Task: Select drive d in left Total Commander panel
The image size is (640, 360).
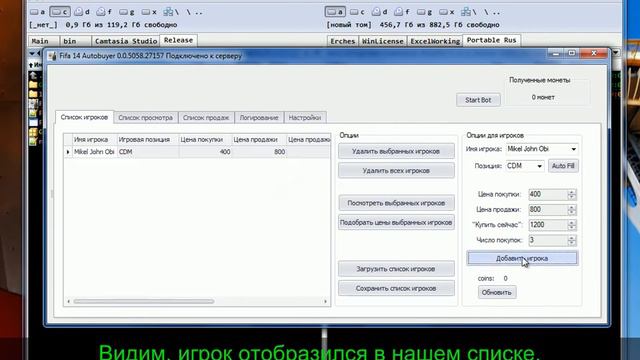Action: click(x=82, y=12)
